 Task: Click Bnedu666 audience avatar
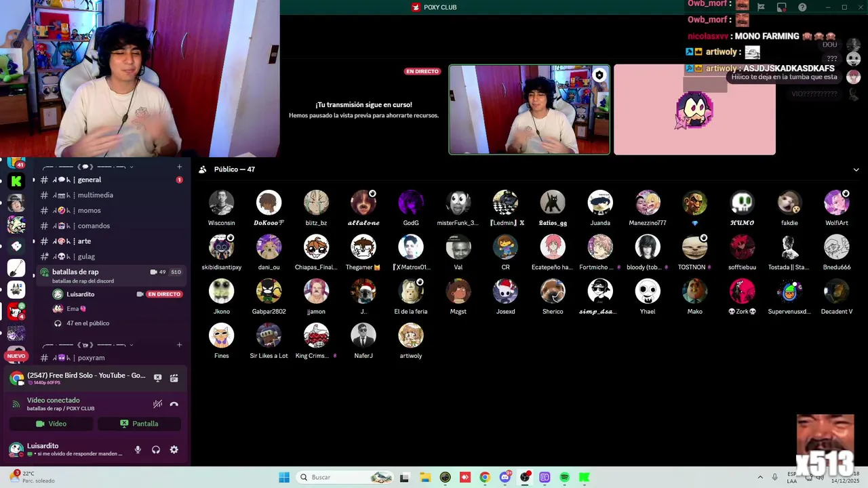pyautogui.click(x=837, y=247)
